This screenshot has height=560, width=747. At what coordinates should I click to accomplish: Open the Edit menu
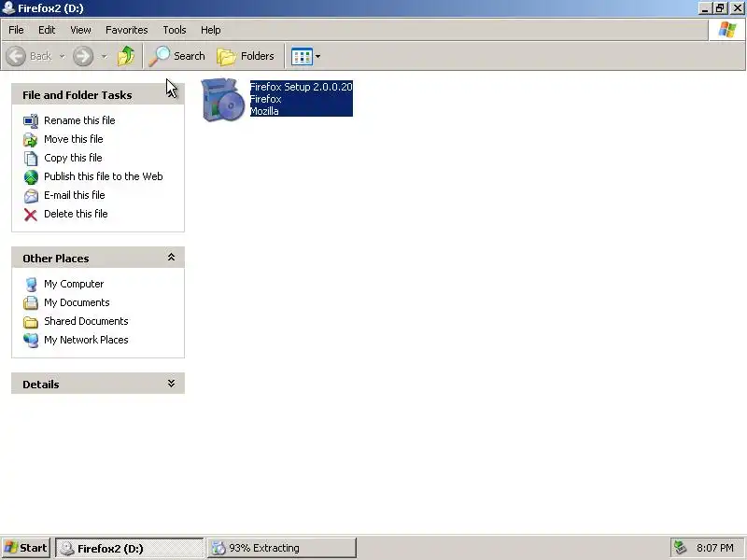47,30
